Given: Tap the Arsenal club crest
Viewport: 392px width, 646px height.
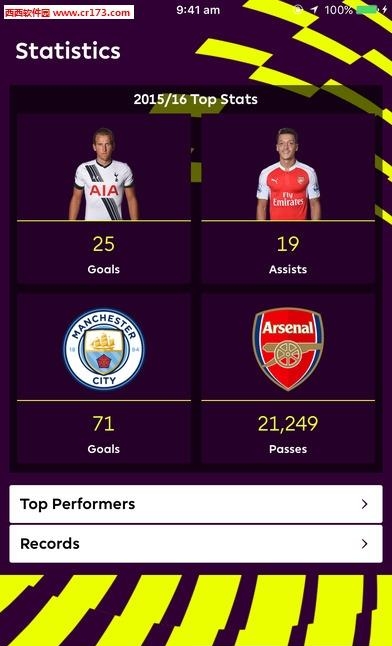Looking at the screenshot, I should [288, 349].
